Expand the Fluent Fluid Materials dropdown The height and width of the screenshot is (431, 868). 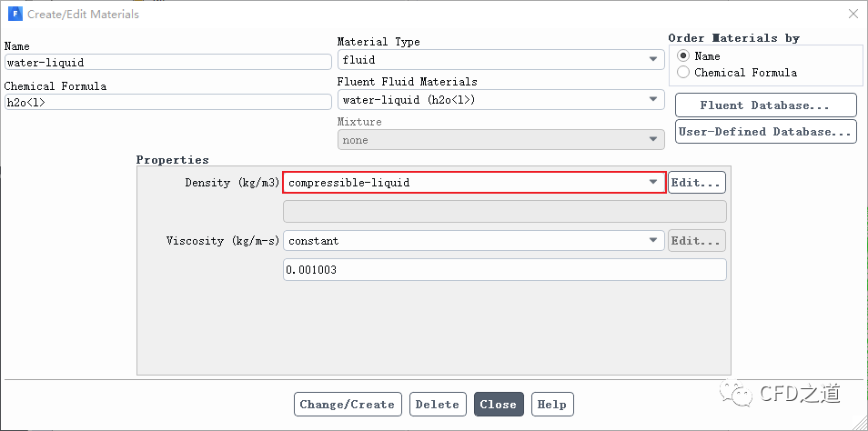click(x=500, y=100)
